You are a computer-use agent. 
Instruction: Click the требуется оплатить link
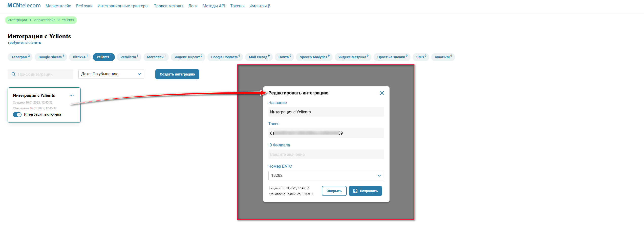coord(24,43)
